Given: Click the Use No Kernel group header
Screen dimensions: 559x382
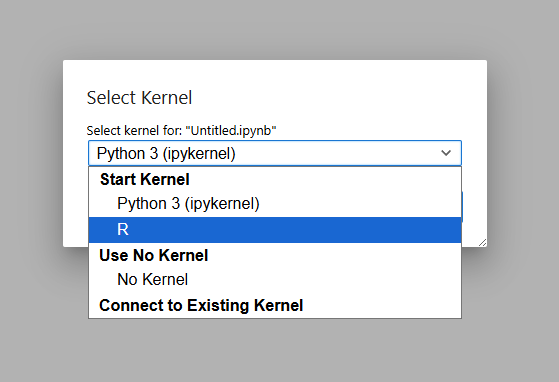Looking at the screenshot, I should click(x=154, y=255).
